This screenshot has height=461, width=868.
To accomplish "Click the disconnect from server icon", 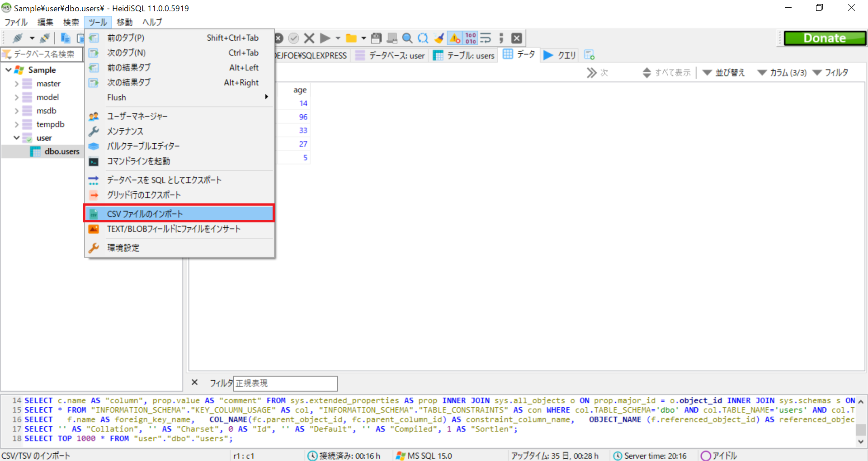I will coord(45,38).
